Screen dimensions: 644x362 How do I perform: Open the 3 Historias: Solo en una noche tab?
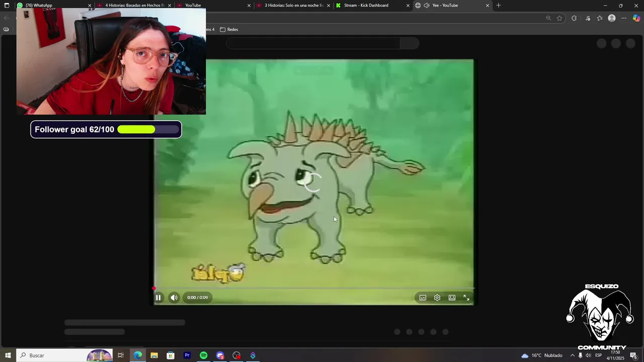click(293, 6)
